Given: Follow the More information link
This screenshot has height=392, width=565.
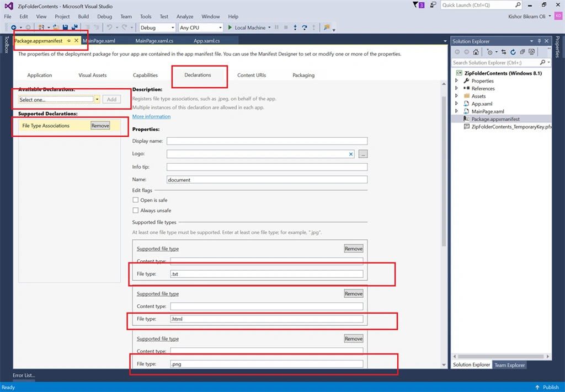Looking at the screenshot, I should pos(151,116).
